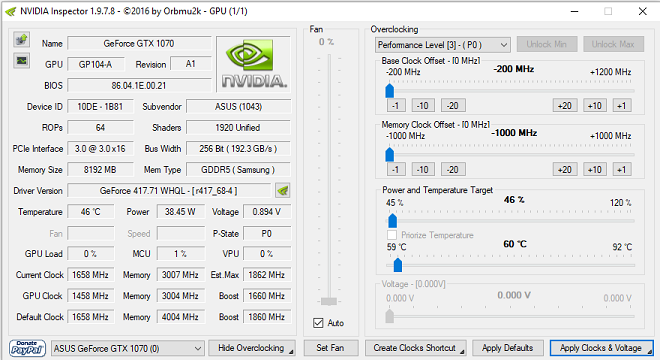Click the Bus Width field 256 Bit
The width and height of the screenshot is (660, 360).
(239, 149)
